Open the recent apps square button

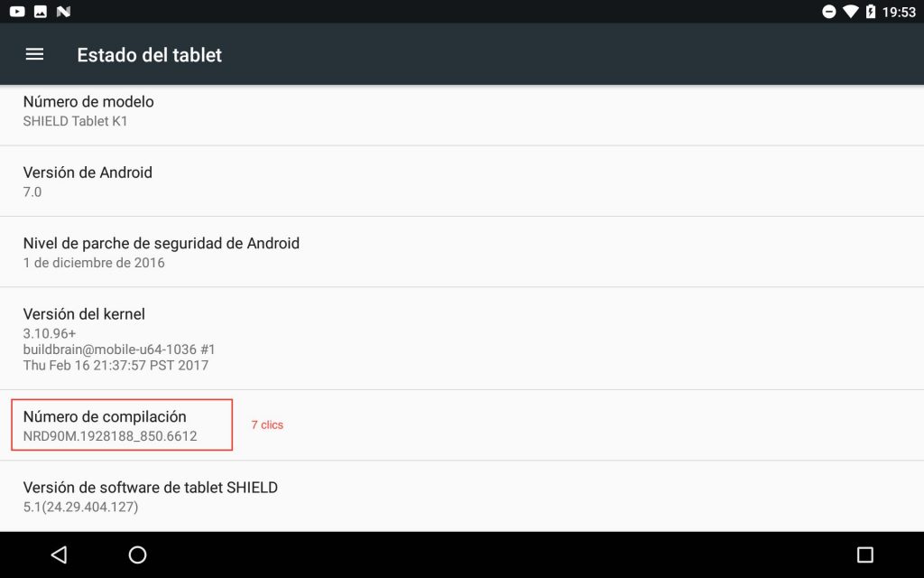click(864, 555)
